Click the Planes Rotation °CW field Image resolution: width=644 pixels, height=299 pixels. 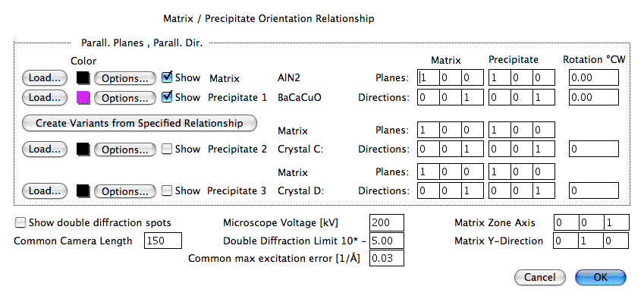pyautogui.click(x=594, y=77)
